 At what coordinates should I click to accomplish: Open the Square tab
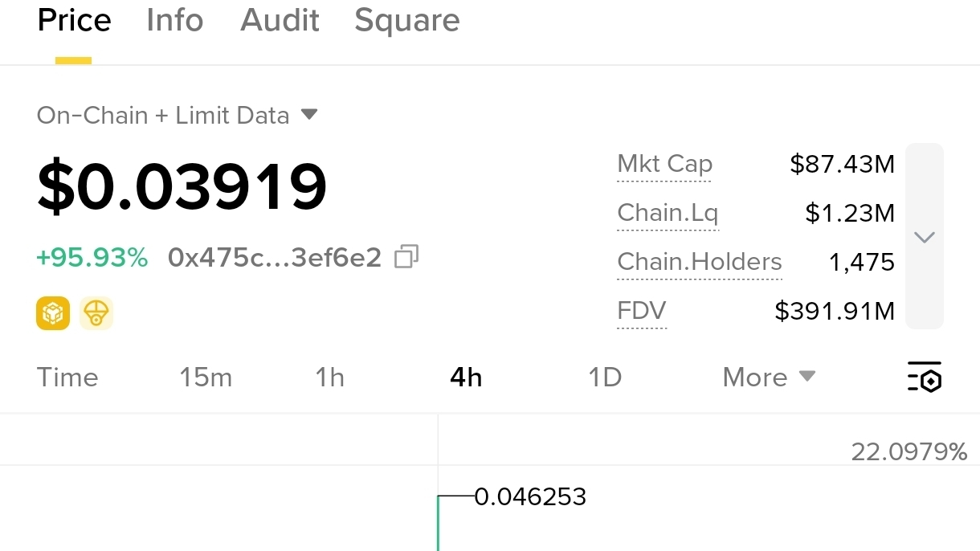(x=407, y=21)
